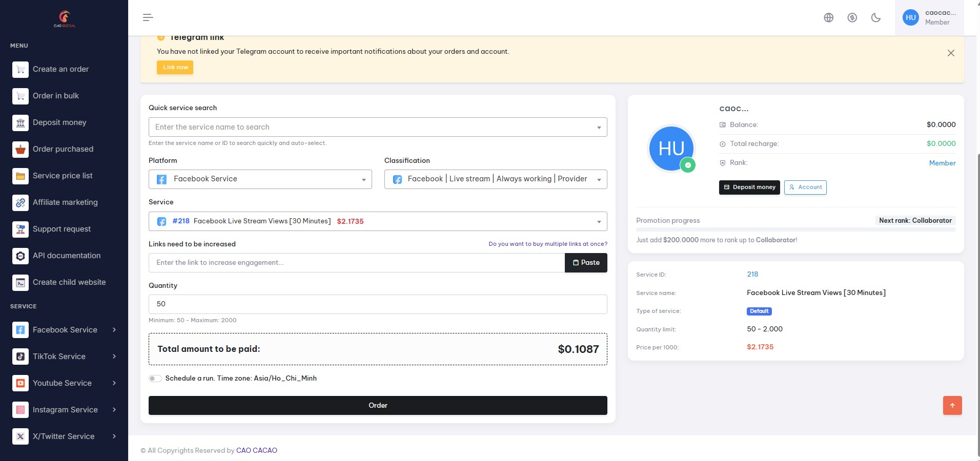The height and width of the screenshot is (461, 980).
Task: Focus the Quantity input field
Action: click(x=378, y=304)
